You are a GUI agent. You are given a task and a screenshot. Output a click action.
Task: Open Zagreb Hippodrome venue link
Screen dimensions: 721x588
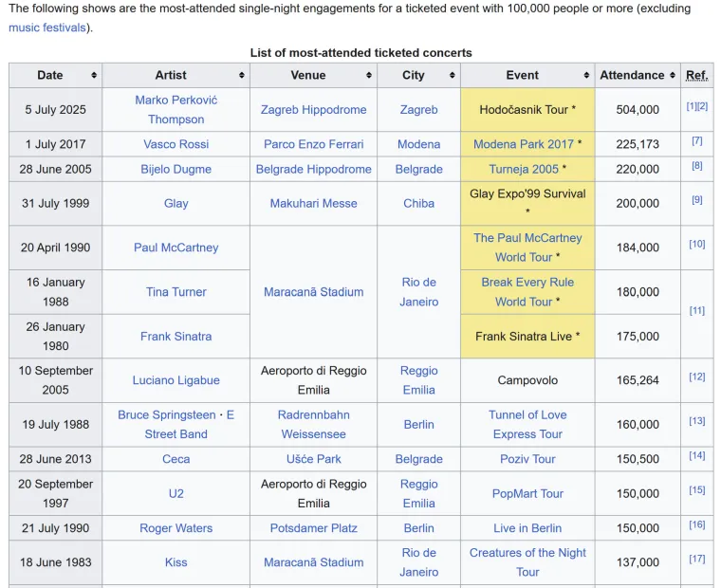(314, 110)
